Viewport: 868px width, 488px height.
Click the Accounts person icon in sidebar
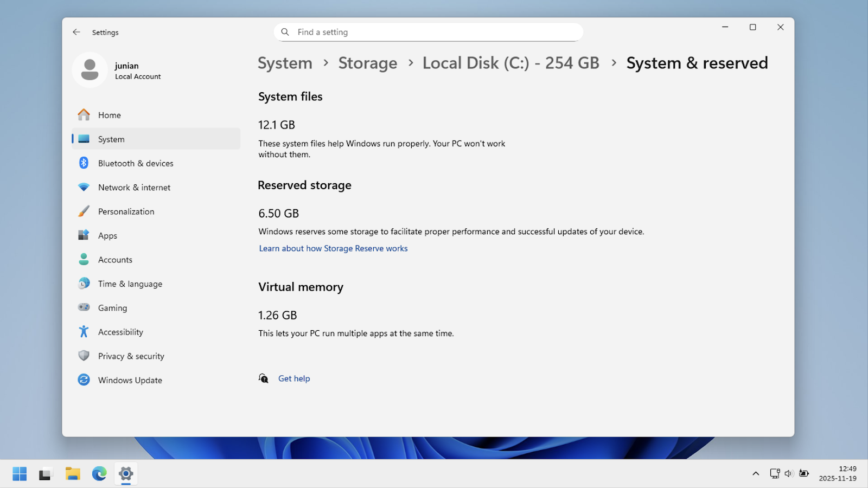pos(84,259)
